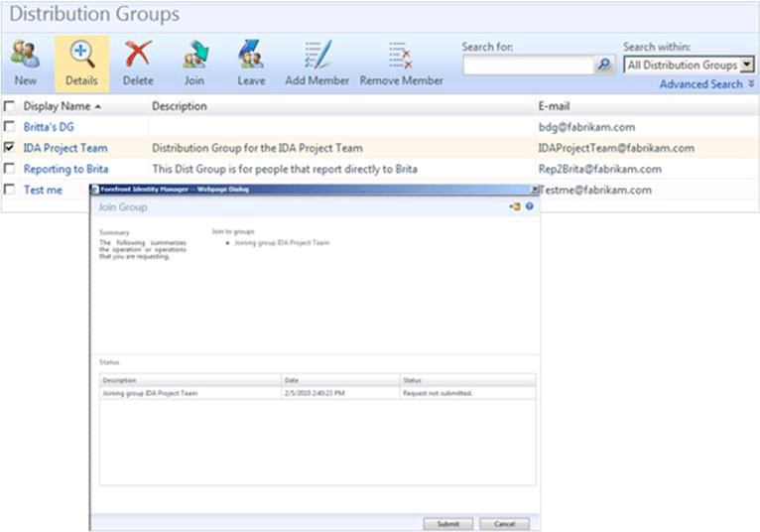Check the Reporting to Brita checkbox
Viewport: 760px width, 532px height.
click(9, 169)
